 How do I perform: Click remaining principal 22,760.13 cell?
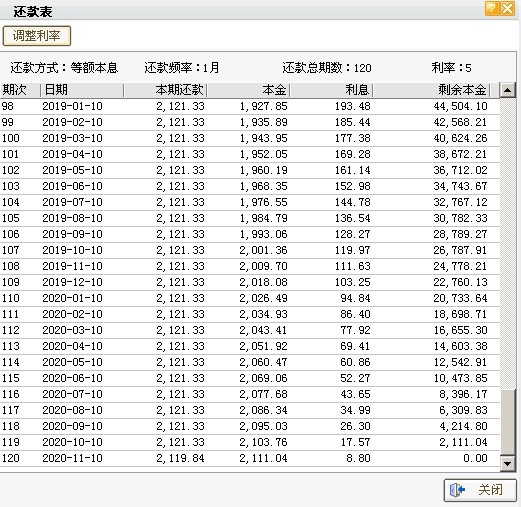(x=460, y=282)
